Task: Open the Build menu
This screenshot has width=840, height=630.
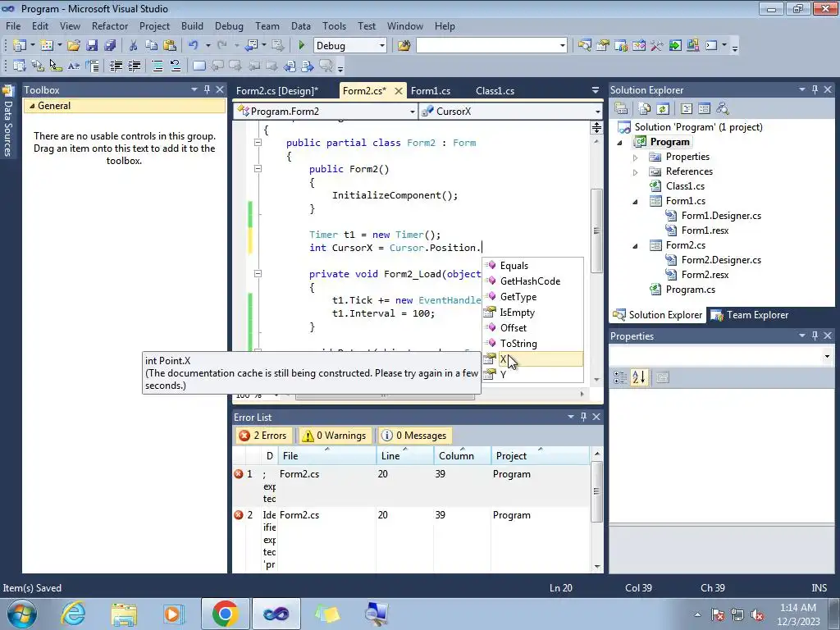Action: tap(192, 25)
